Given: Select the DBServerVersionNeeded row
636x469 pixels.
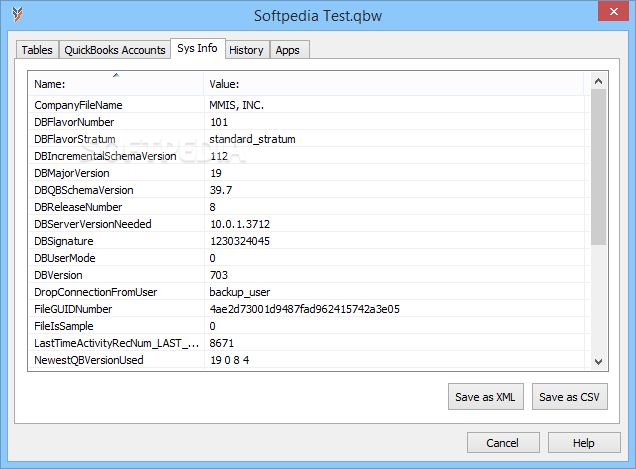Looking at the screenshot, I should [309, 224].
